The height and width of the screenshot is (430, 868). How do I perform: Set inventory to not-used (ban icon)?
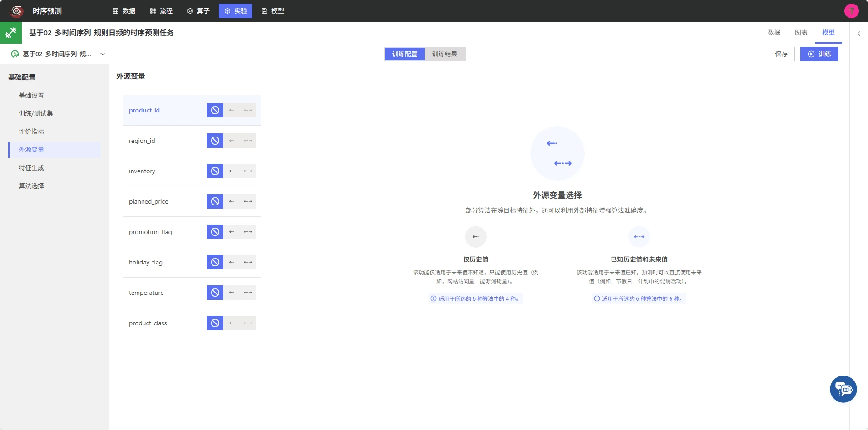click(x=215, y=171)
